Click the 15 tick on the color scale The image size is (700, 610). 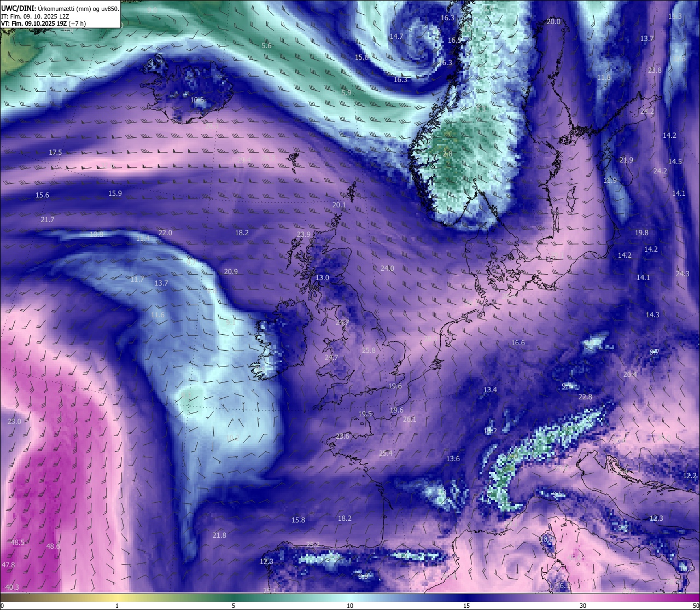[466, 606]
